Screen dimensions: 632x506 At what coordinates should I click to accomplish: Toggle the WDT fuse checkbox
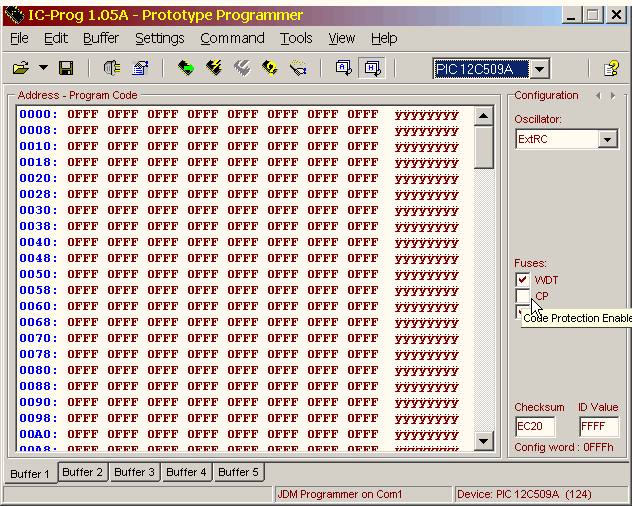tap(523, 280)
